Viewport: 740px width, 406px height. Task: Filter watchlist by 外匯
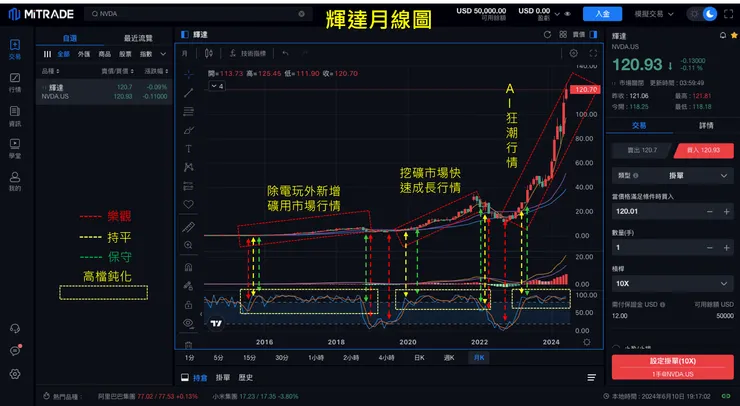pos(84,54)
